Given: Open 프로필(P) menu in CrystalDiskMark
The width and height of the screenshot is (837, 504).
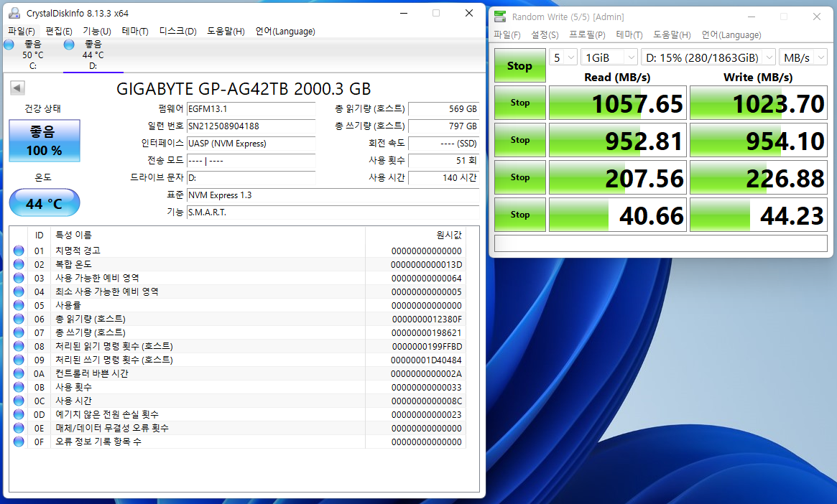Looking at the screenshot, I should click(587, 34).
